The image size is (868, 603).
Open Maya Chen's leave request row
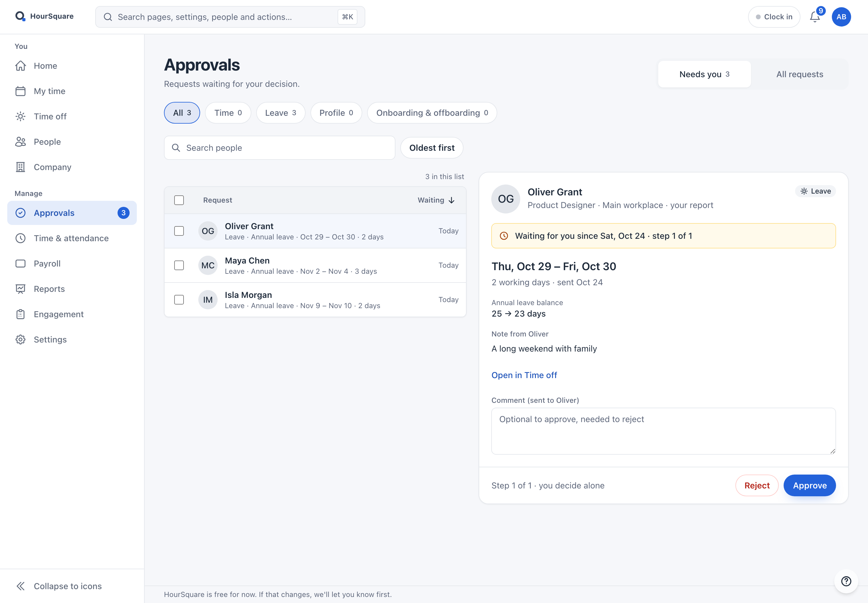(315, 265)
